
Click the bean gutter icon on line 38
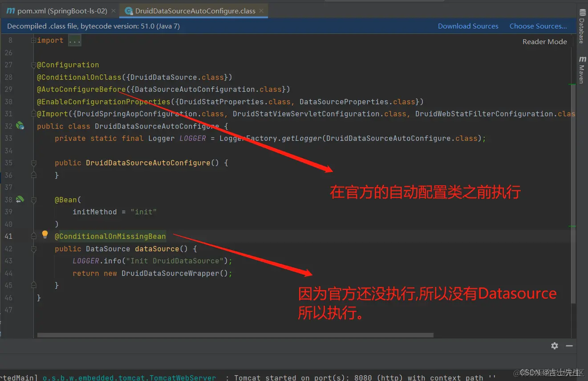click(x=20, y=200)
